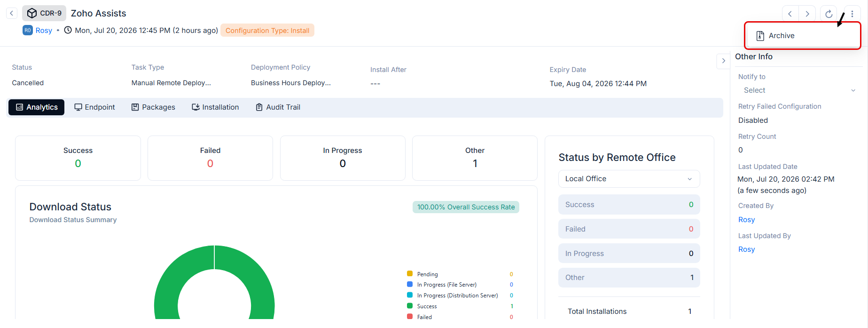868x328 pixels.
Task: Open Rosy's profile link in header
Action: [x=44, y=31]
